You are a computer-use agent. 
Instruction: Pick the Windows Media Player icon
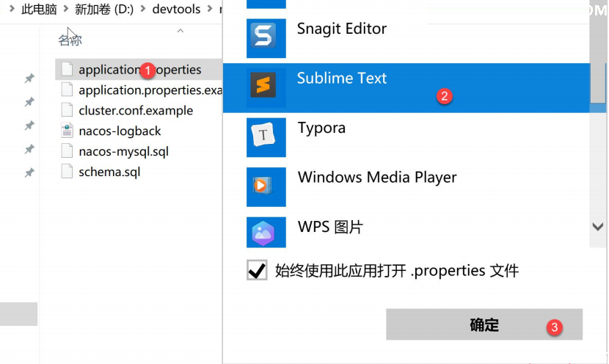tap(266, 187)
